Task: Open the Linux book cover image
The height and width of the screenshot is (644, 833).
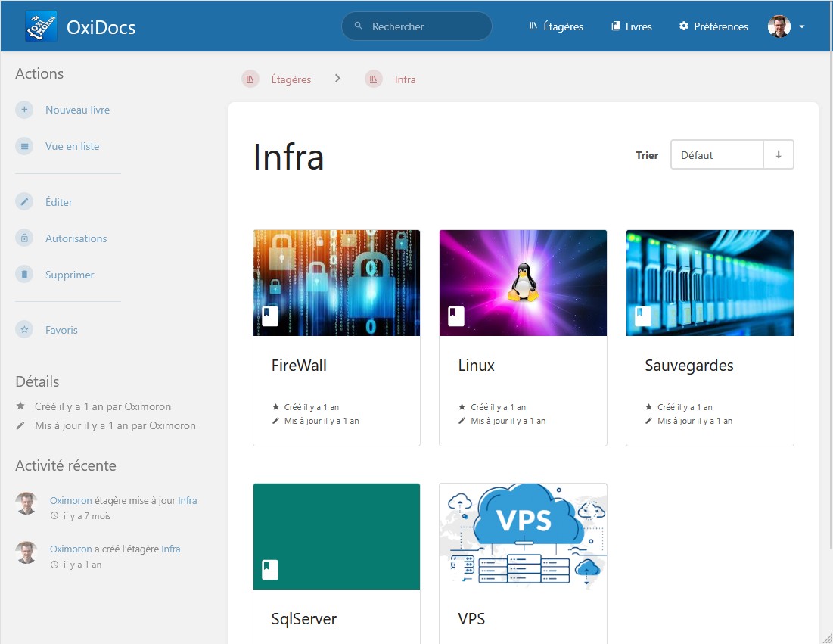Action: 524,283
